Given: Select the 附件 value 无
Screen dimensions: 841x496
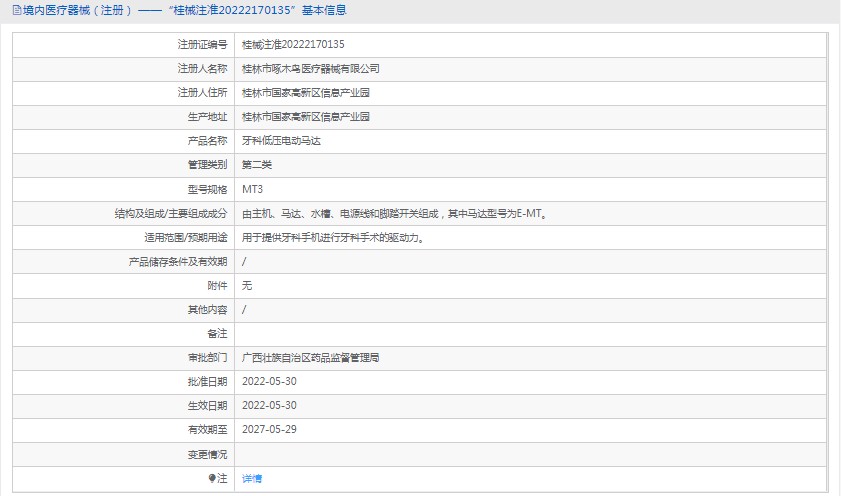Looking at the screenshot, I should (247, 286).
